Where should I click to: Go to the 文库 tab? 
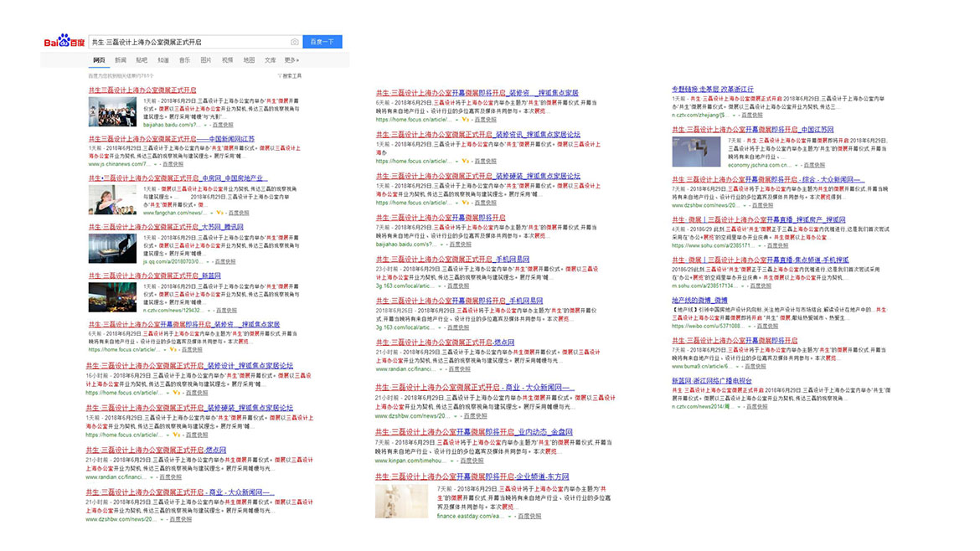coord(270,60)
